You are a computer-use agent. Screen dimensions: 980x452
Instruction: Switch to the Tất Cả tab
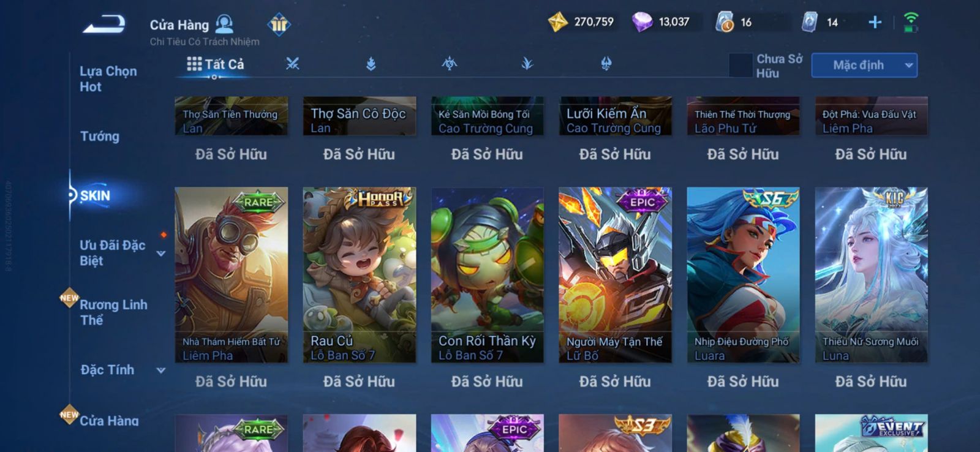pyautogui.click(x=216, y=64)
